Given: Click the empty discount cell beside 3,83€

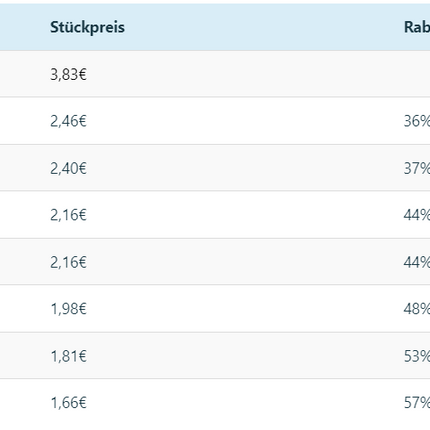Looking at the screenshot, I should point(417,74).
